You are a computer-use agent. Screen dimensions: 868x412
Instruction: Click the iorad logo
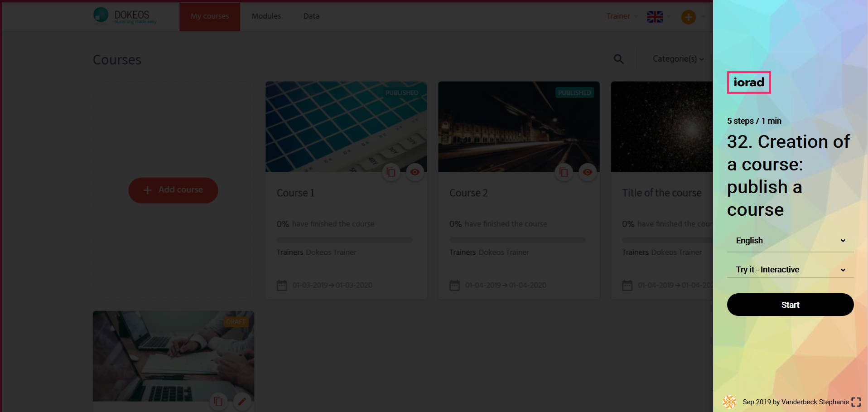748,82
